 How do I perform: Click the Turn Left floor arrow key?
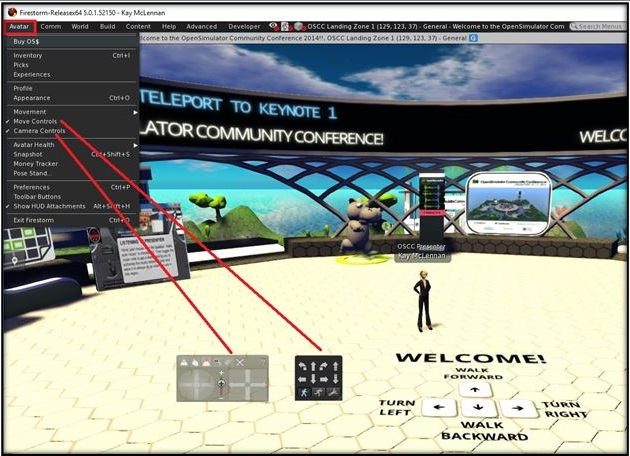tap(439, 407)
